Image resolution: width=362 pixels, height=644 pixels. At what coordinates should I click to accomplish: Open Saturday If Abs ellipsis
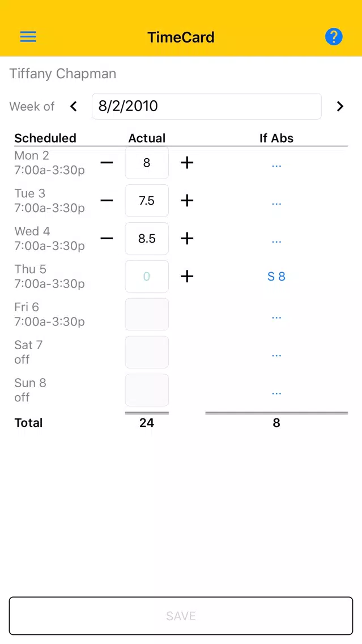click(276, 355)
